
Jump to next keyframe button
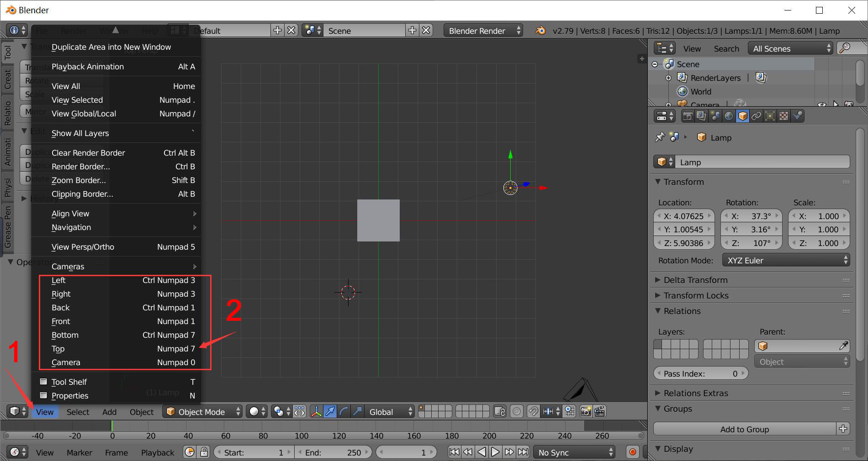coord(509,452)
